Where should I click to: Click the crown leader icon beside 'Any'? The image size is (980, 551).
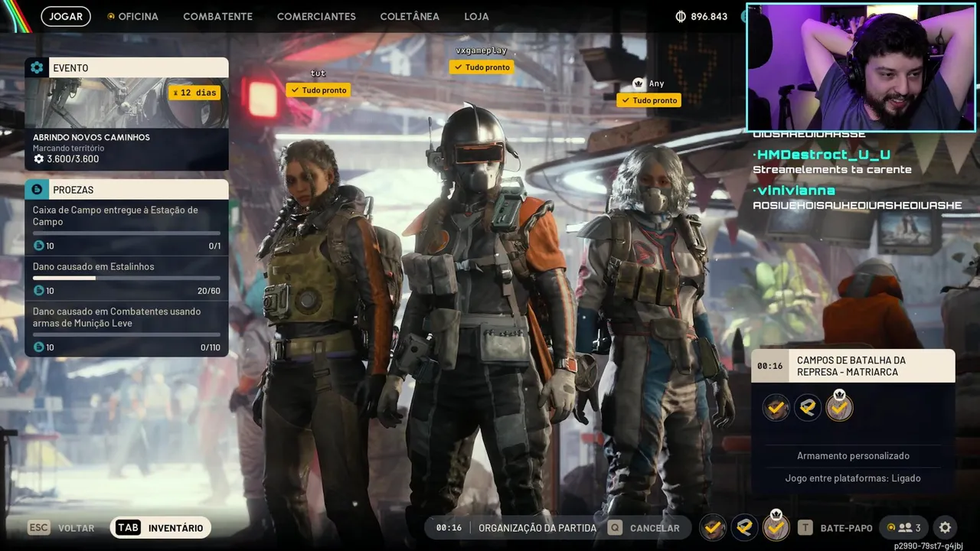coord(639,83)
